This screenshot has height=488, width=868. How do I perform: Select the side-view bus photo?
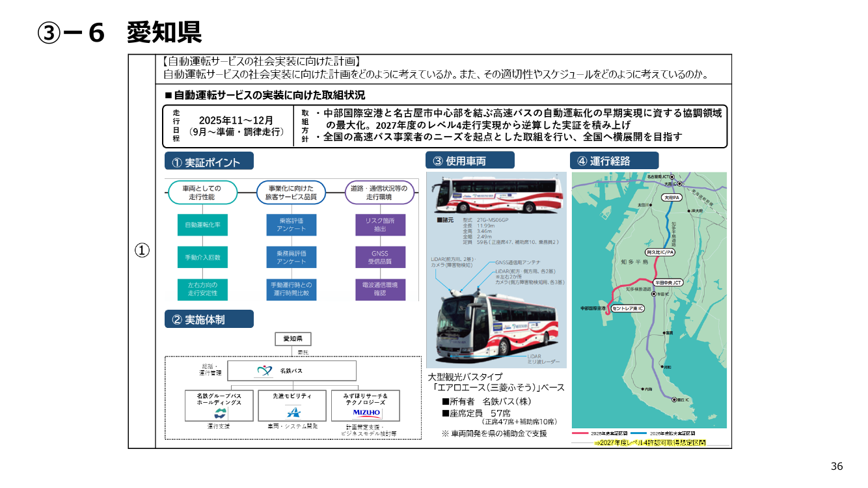[496, 195]
